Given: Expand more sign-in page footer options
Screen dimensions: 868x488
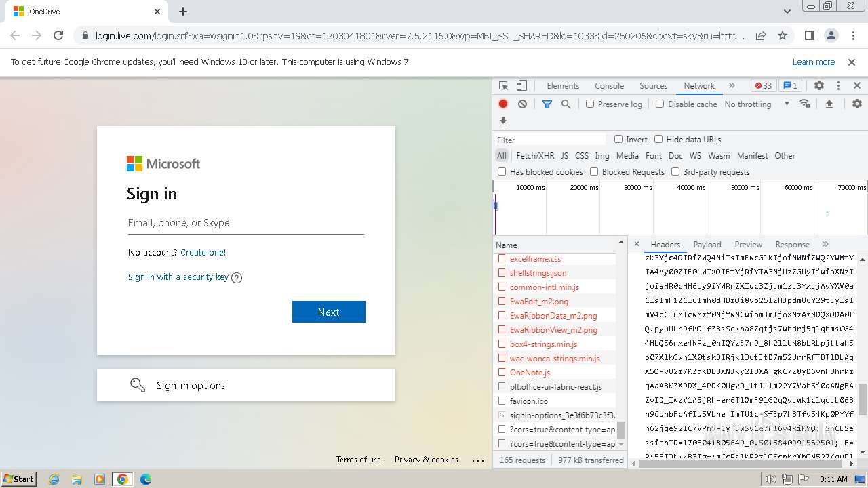Looking at the screenshot, I should point(479,460).
